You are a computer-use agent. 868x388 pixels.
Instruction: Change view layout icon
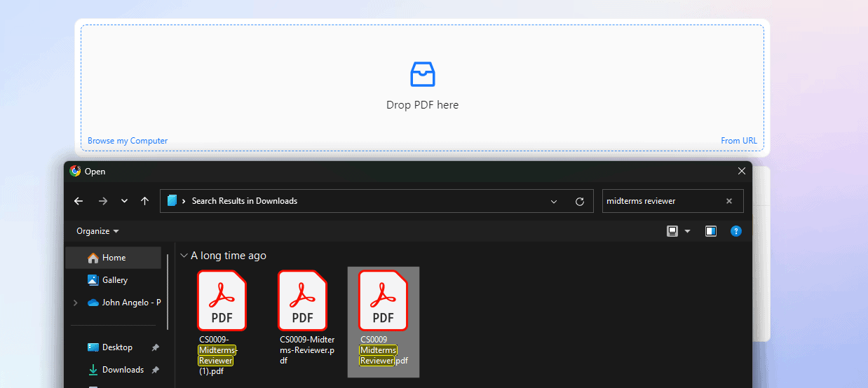click(672, 231)
